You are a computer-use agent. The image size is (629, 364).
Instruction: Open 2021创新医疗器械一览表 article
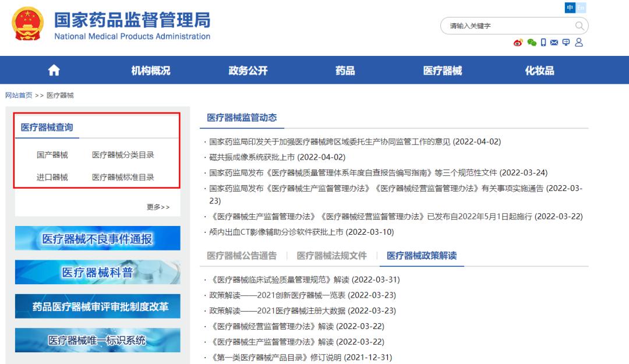click(x=302, y=295)
